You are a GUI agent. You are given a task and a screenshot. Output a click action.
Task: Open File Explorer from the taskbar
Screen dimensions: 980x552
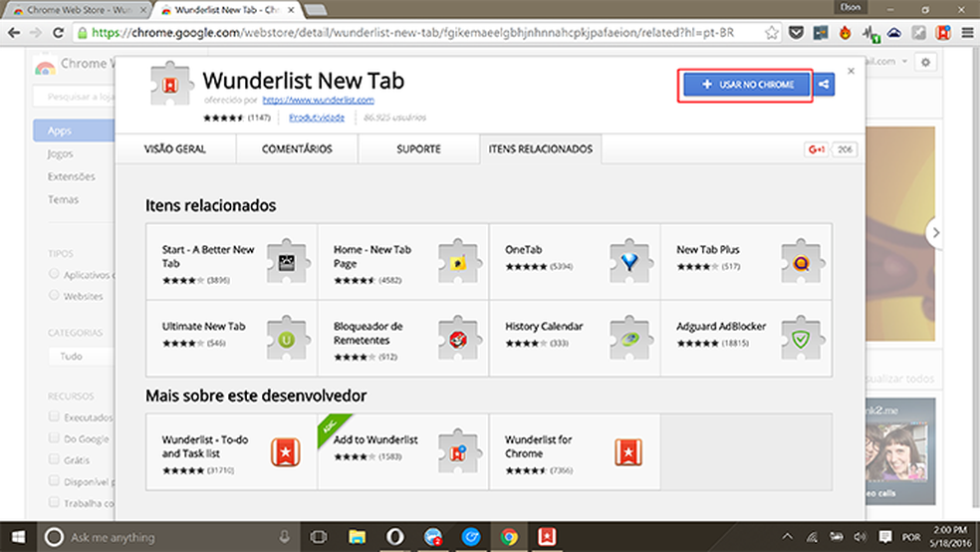(357, 537)
